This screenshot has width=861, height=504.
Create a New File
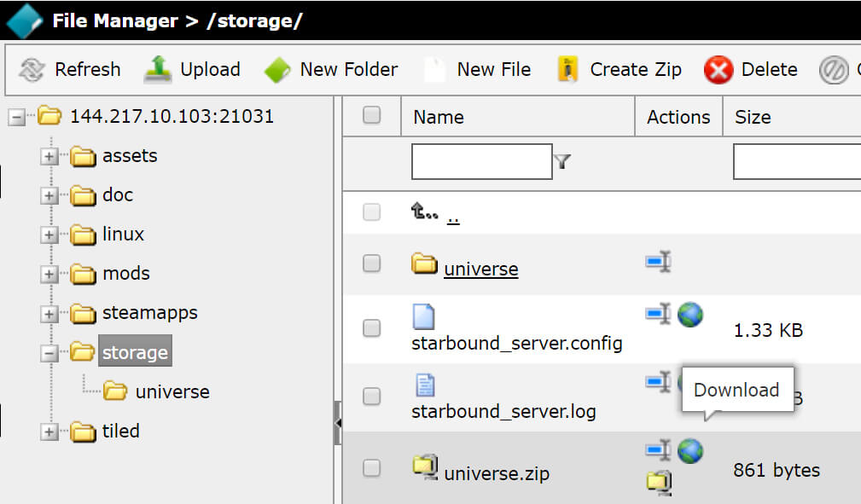477,70
